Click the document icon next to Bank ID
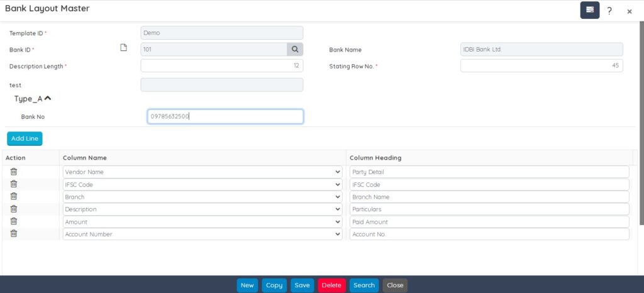This screenshot has height=293, width=644. pyautogui.click(x=124, y=48)
